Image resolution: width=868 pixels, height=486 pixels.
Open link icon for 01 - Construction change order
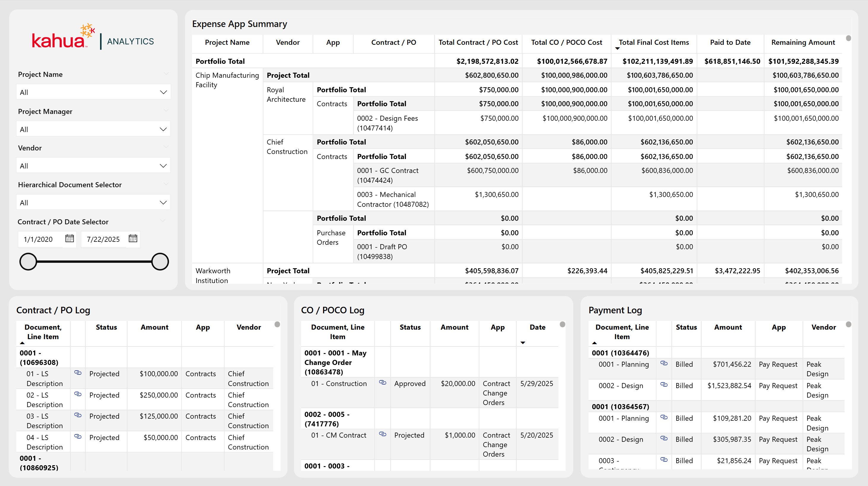pyautogui.click(x=382, y=382)
